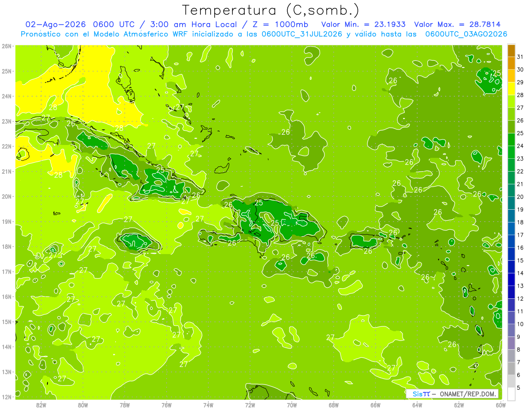Screen dimensions: 532x411
Task: Click the title 'Temperatura (C,somb.)'
Action: [x=270, y=11]
